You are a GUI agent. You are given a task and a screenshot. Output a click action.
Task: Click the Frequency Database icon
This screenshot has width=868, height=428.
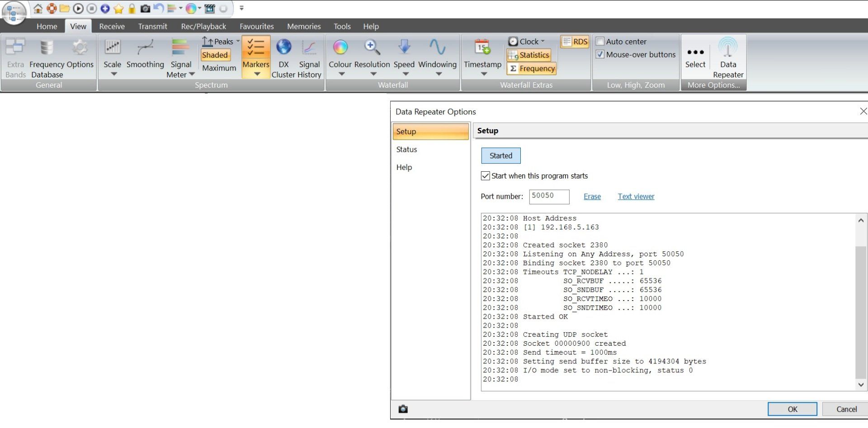point(47,48)
